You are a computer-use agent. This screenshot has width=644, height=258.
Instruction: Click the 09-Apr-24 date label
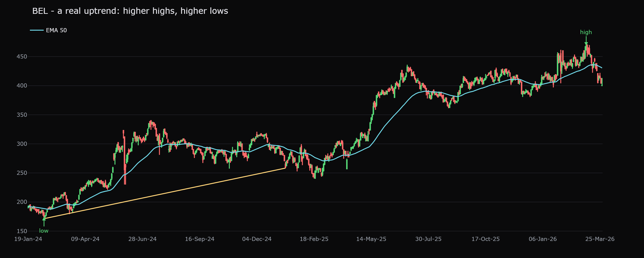(85, 239)
